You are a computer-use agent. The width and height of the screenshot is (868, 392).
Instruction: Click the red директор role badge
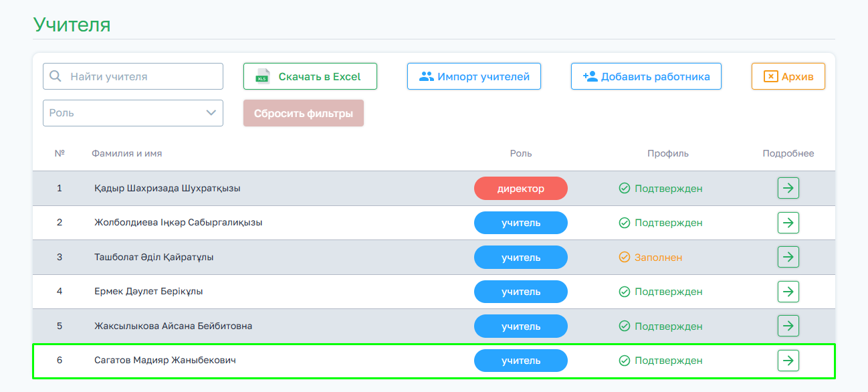(x=521, y=189)
